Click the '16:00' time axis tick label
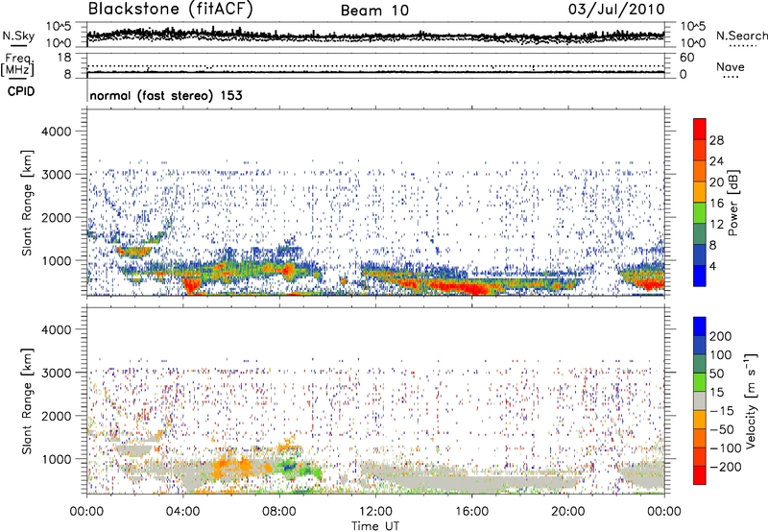Screen dimensions: 768x532 471,512
